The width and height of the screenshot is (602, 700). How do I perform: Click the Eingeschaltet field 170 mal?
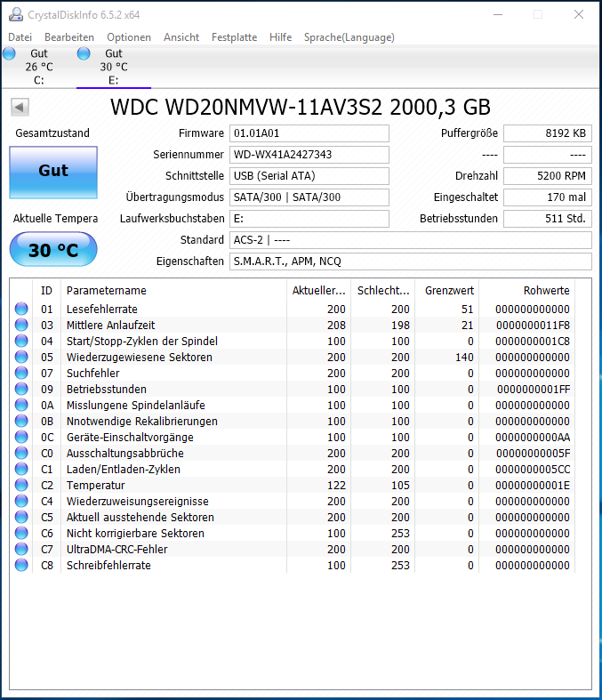tap(548, 197)
